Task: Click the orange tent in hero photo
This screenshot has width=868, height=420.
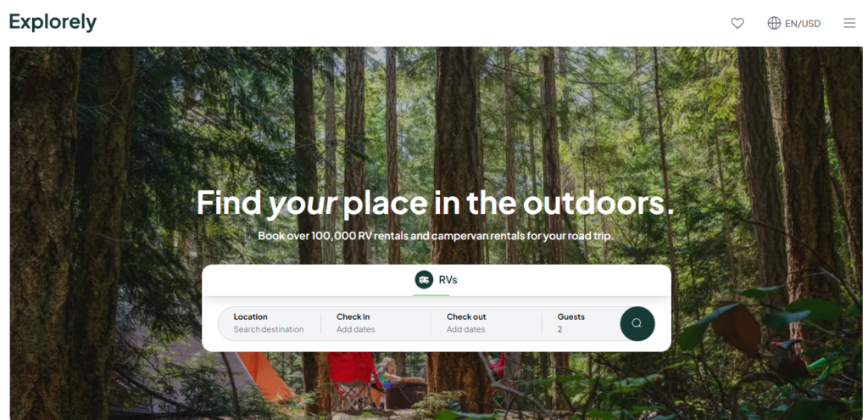Action: (265, 378)
